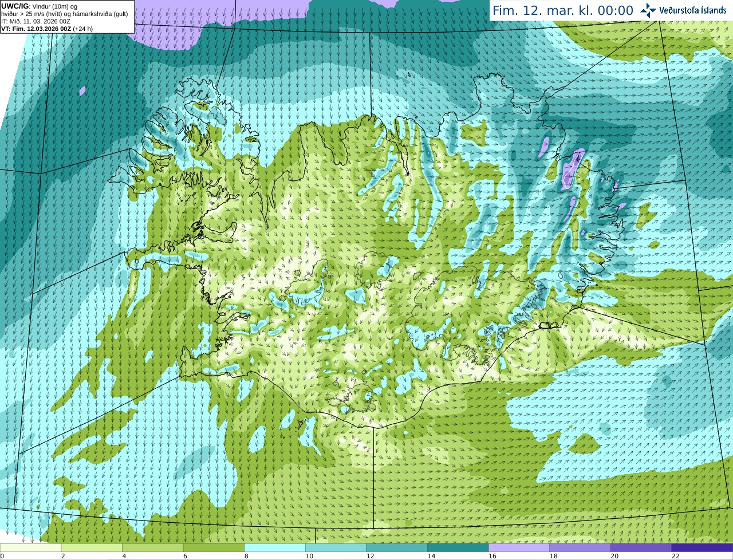This screenshot has width=733, height=560.
Task: Click the scale label 18
Action: pos(554,556)
